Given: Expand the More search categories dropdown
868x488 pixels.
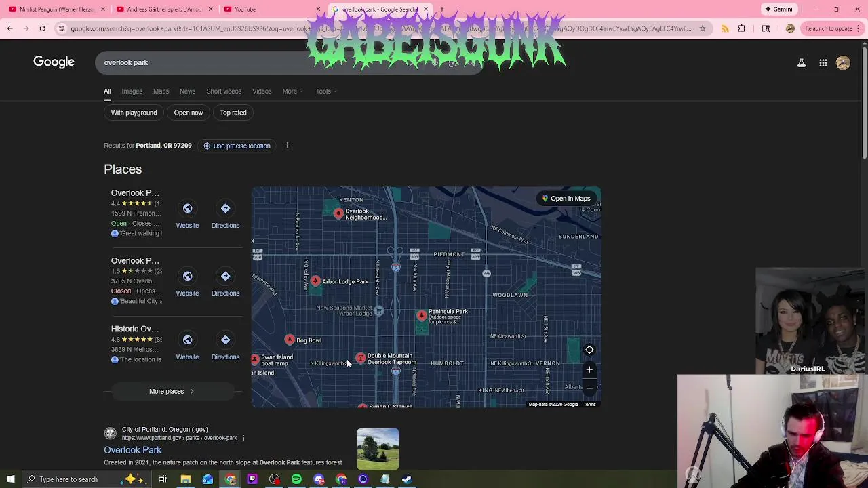Looking at the screenshot, I should [292, 91].
